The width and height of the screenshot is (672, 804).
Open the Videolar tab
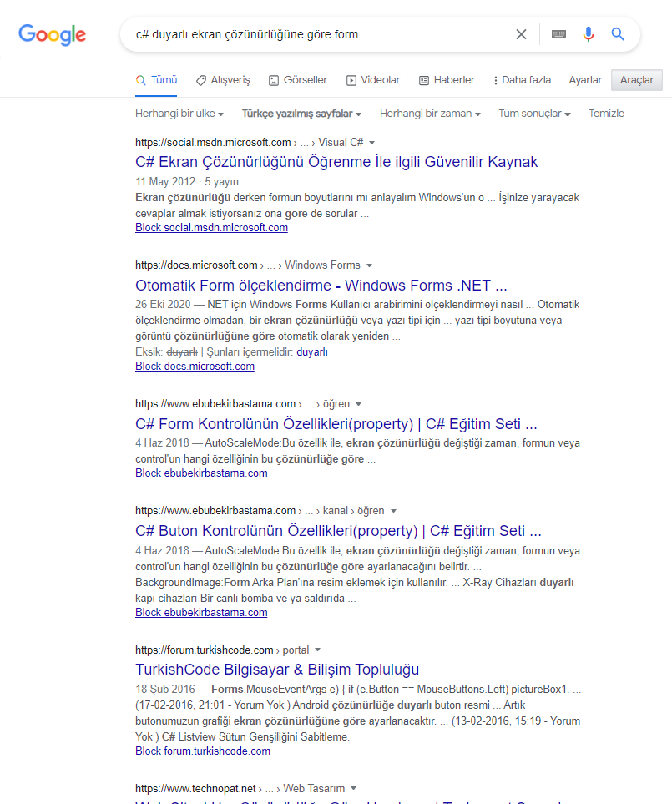point(373,80)
